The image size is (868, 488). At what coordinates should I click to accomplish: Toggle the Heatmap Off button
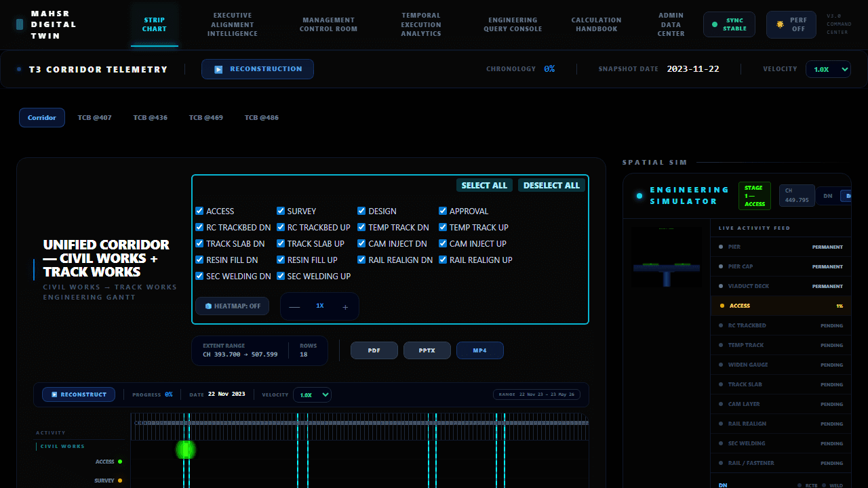tap(232, 306)
